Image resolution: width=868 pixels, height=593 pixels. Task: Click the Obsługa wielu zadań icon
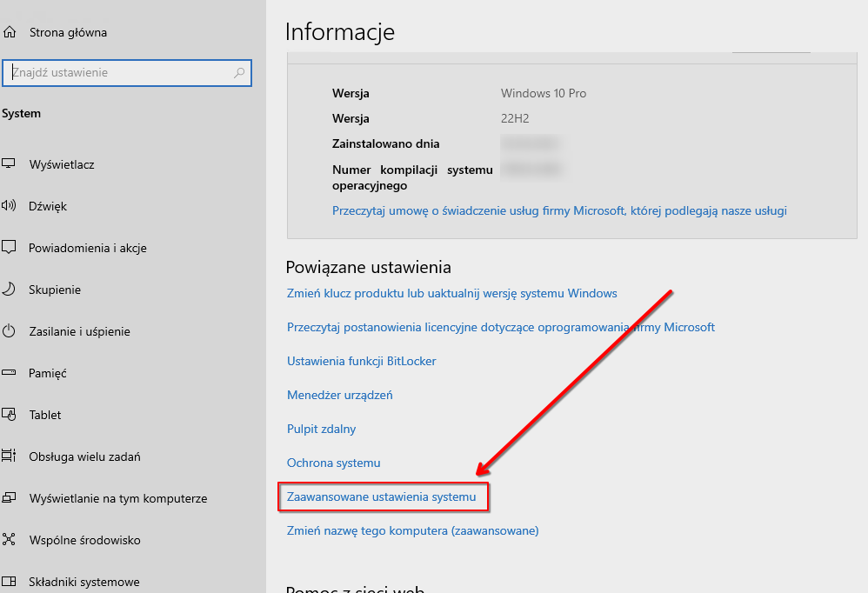click(x=9, y=456)
